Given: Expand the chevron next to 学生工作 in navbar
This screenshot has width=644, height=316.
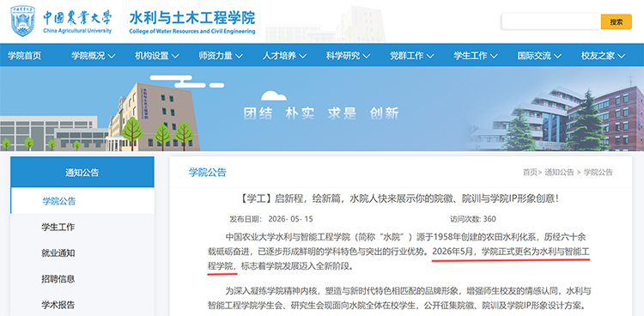Looking at the screenshot, I should (x=494, y=56).
